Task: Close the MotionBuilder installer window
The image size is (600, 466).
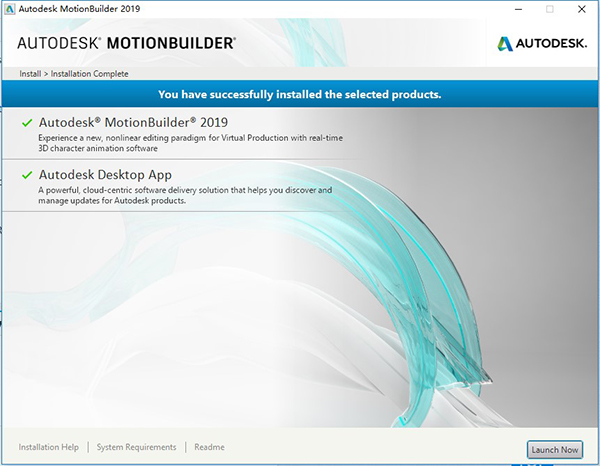Action: tap(583, 9)
